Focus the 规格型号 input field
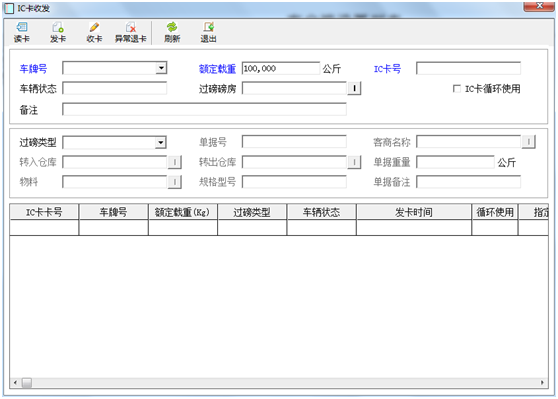 294,182
